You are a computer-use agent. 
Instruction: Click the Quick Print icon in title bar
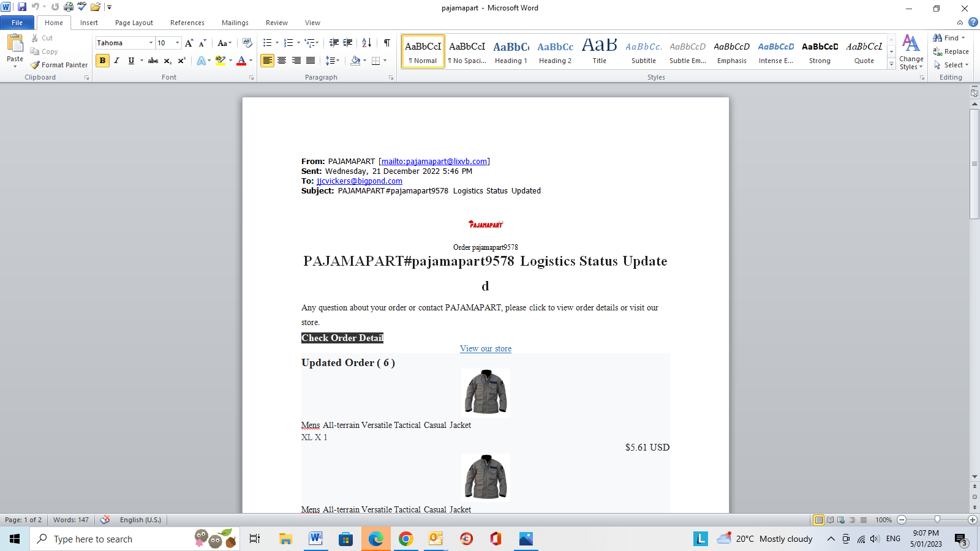click(69, 7)
